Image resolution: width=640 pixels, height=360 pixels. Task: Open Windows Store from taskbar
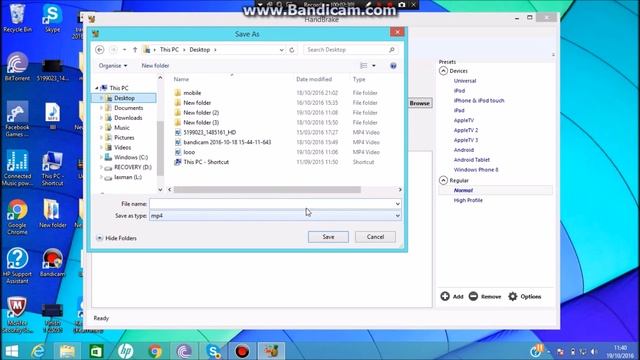(96, 351)
